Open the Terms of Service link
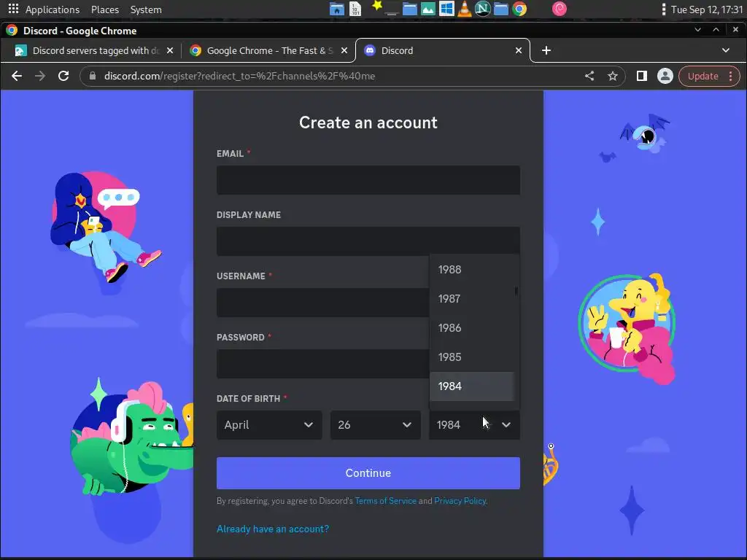The image size is (747, 560). pos(385,501)
